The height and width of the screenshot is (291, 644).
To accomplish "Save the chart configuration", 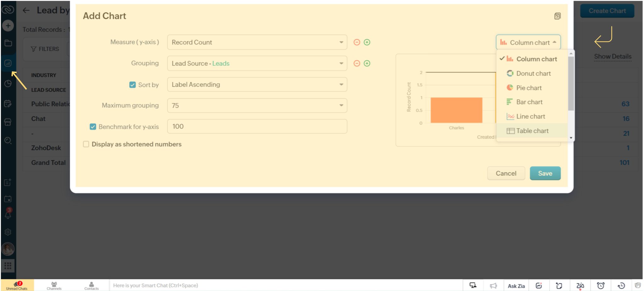I will coord(545,173).
